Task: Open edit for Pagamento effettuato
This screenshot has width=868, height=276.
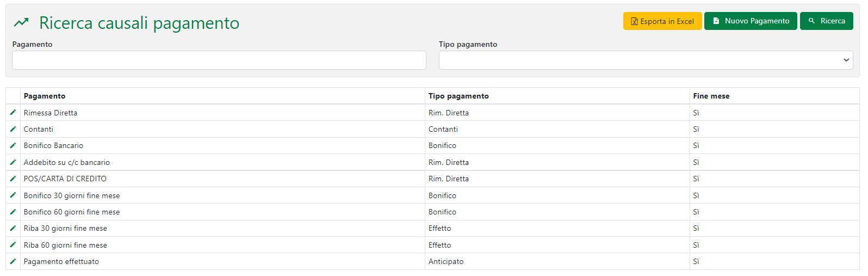Action: (13, 261)
